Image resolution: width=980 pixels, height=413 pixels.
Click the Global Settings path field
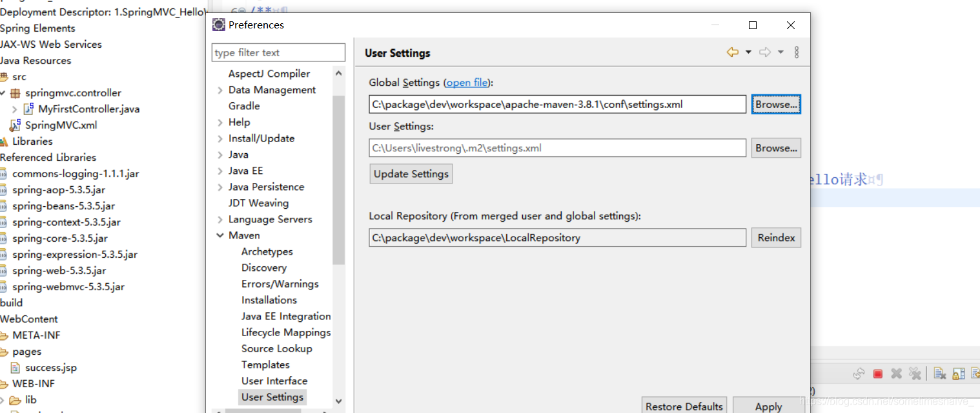pos(558,104)
